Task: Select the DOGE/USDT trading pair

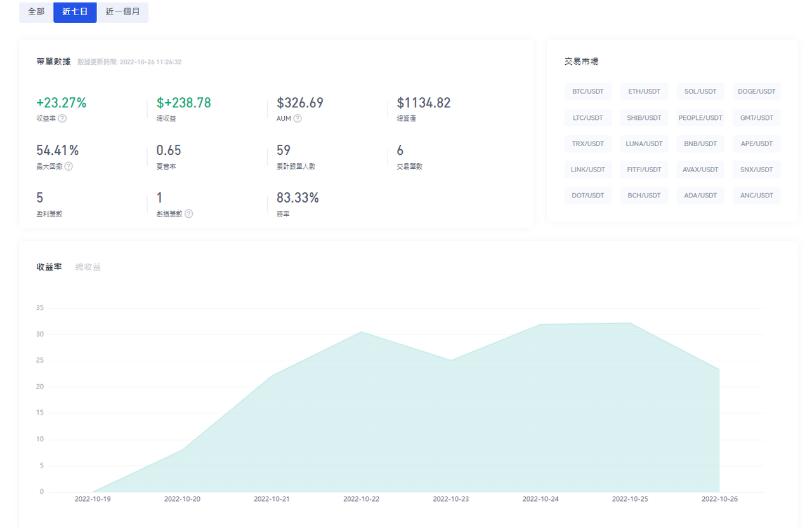Action: [x=756, y=91]
